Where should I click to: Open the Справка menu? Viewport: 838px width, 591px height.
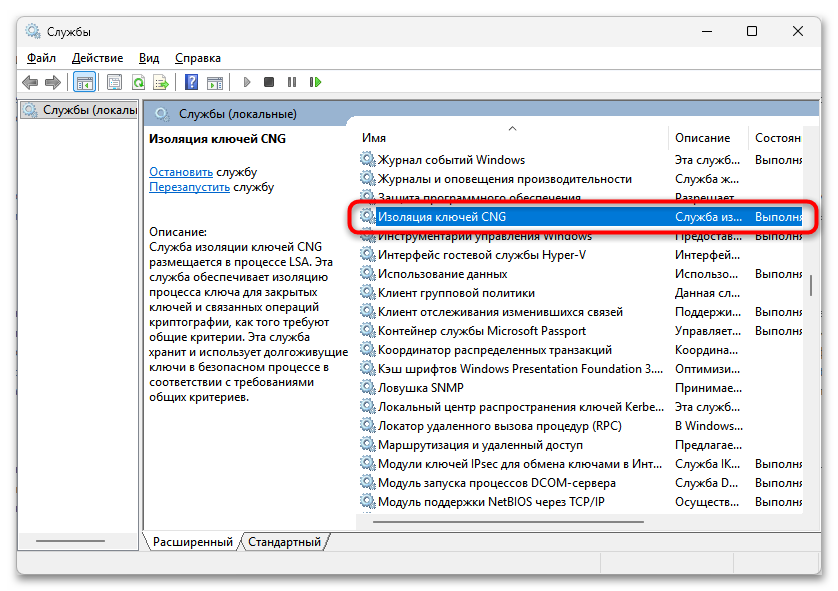(x=198, y=58)
